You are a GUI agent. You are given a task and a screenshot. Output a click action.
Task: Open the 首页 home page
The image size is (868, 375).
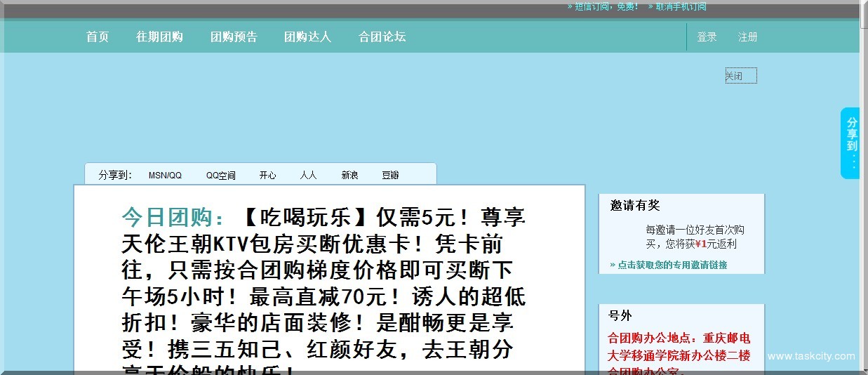point(98,37)
